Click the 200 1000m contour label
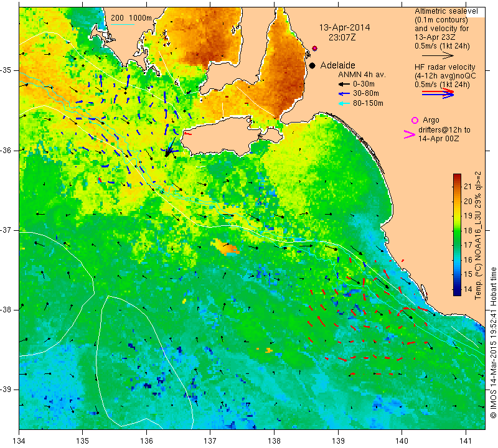This screenshot has width=498, height=448. [131, 18]
